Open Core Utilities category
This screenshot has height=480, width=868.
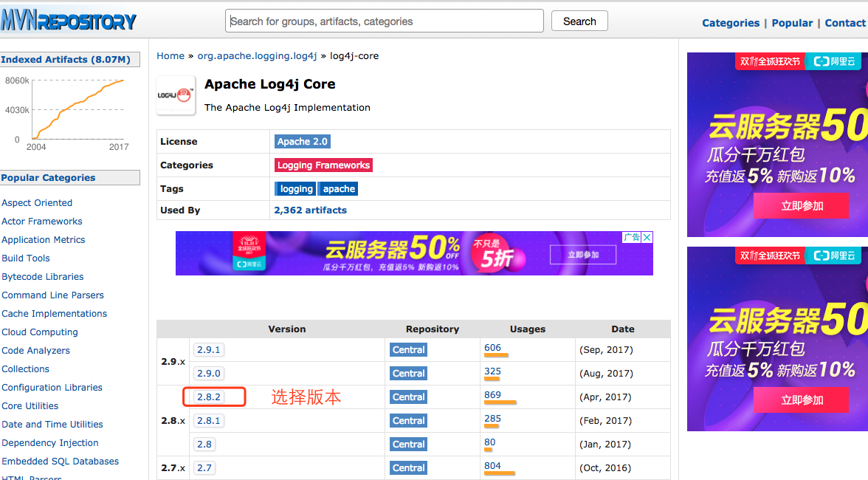click(x=30, y=406)
